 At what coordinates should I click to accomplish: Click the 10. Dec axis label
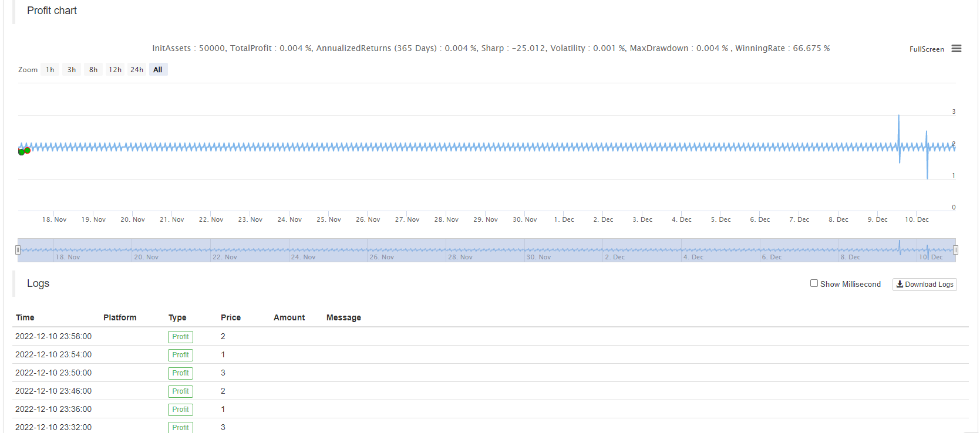tap(917, 219)
